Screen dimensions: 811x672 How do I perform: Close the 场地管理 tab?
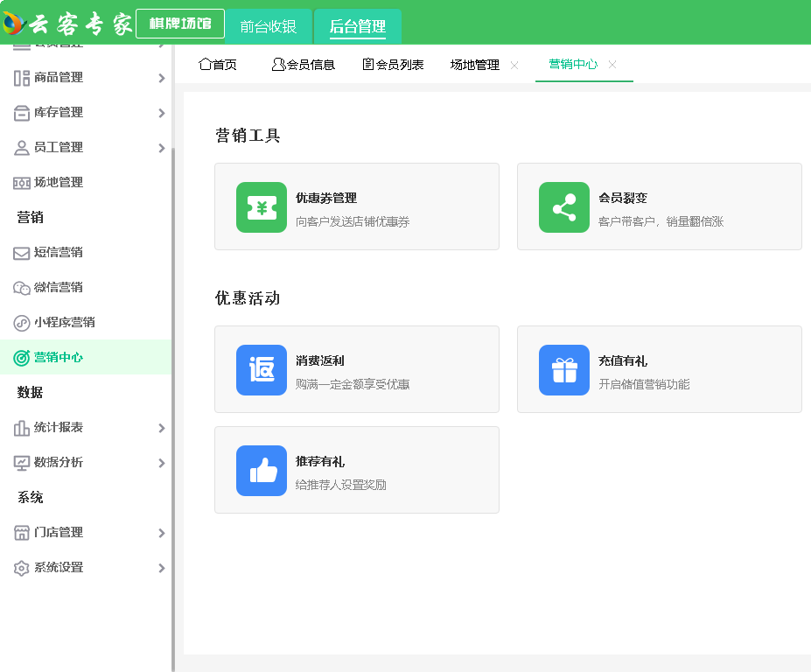514,65
